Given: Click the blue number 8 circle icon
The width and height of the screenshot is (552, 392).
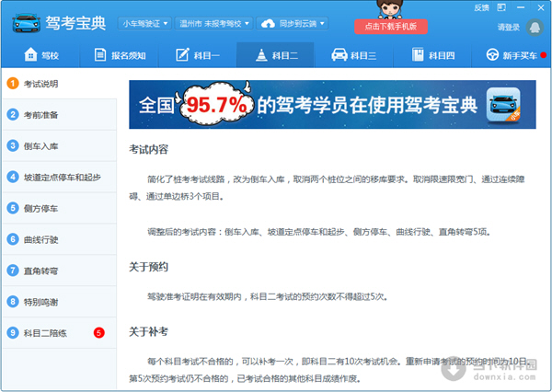Looking at the screenshot, I should 13,302.
